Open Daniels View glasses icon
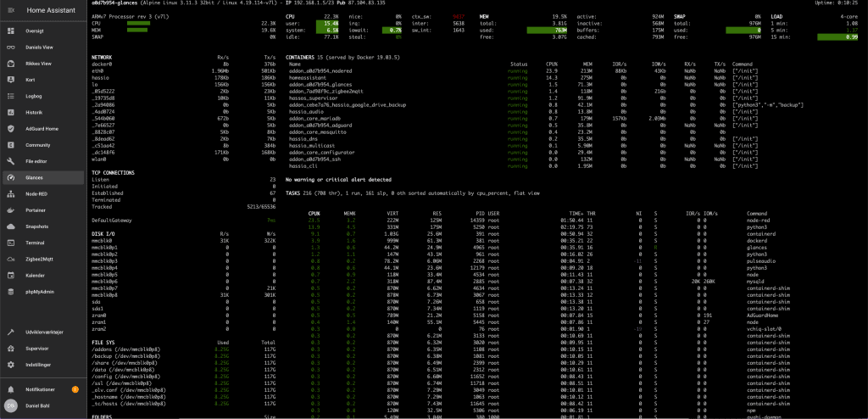Image resolution: width=868 pixels, height=419 pixels. coord(10,47)
